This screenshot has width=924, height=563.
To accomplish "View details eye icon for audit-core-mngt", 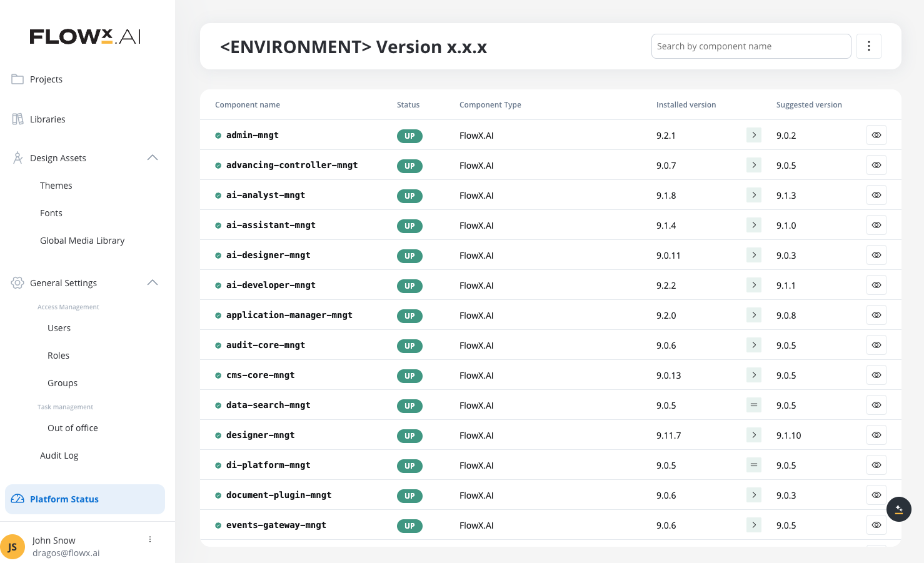I will tap(876, 345).
